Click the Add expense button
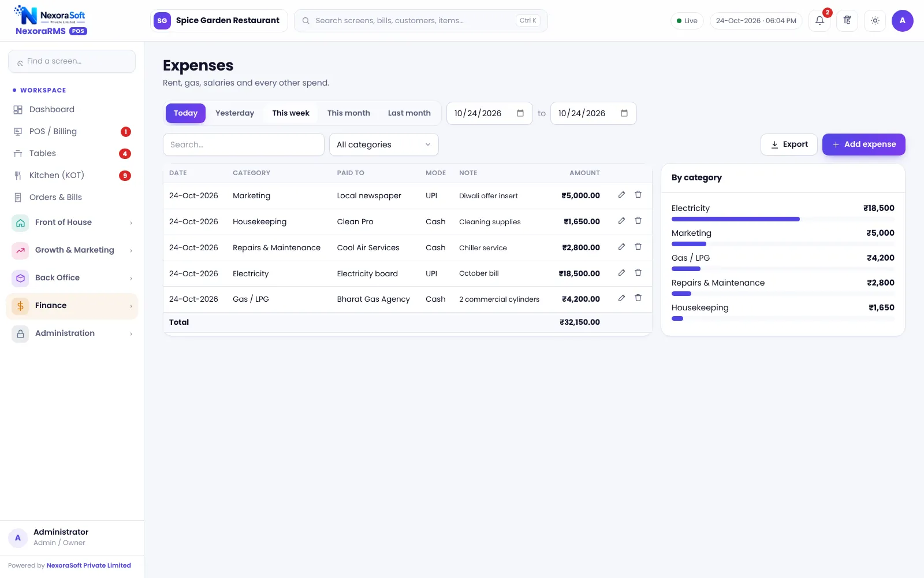Screen dimensions: 924x578 click(864, 144)
